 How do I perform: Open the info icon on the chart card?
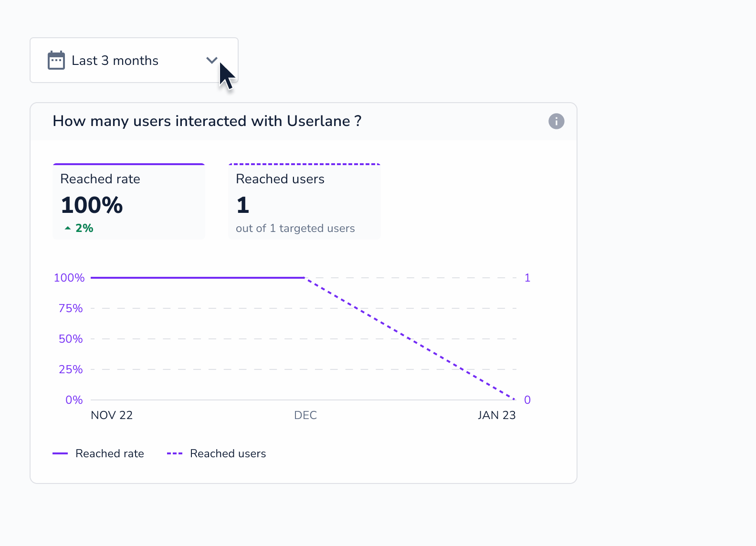point(556,121)
